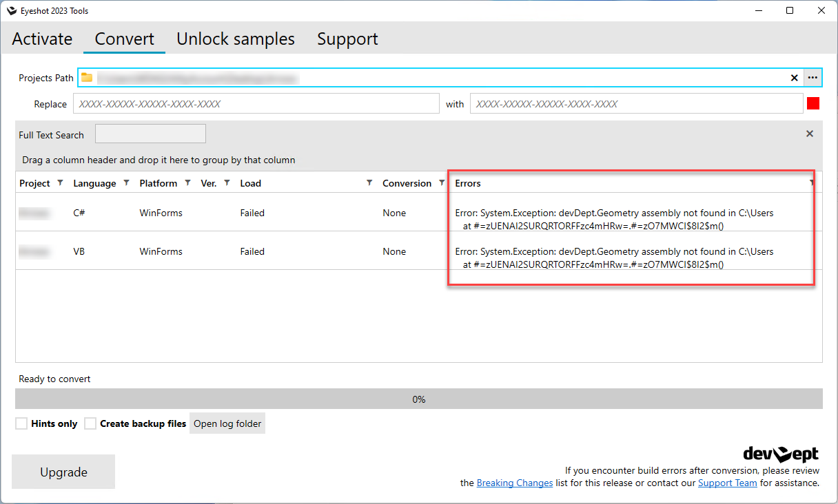838x504 pixels.
Task: Click the Full Text Search box
Action: coord(150,134)
